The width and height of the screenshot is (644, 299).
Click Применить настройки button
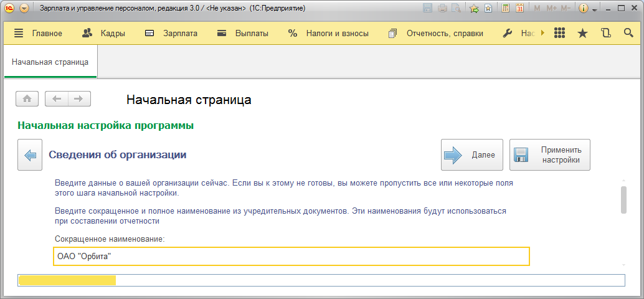click(550, 154)
